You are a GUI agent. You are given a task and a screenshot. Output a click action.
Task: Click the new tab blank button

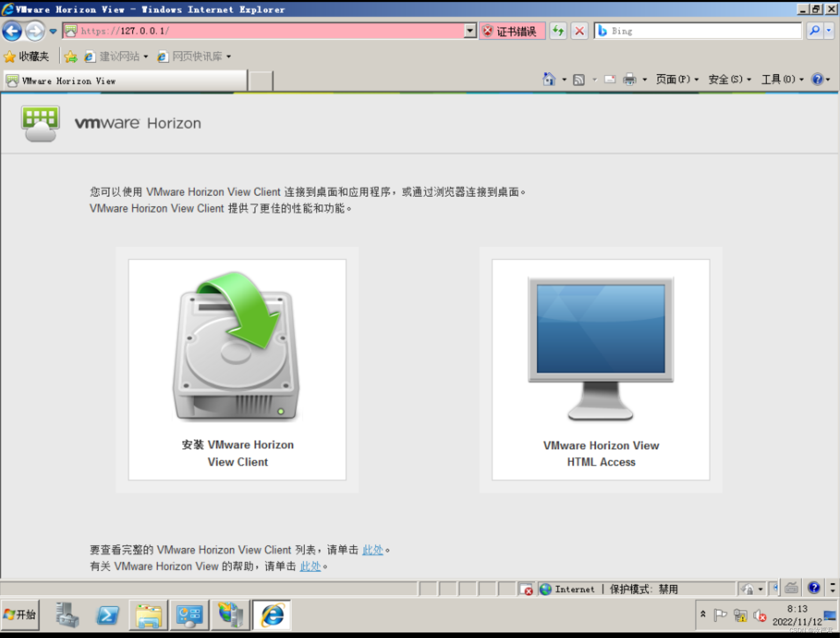point(260,81)
